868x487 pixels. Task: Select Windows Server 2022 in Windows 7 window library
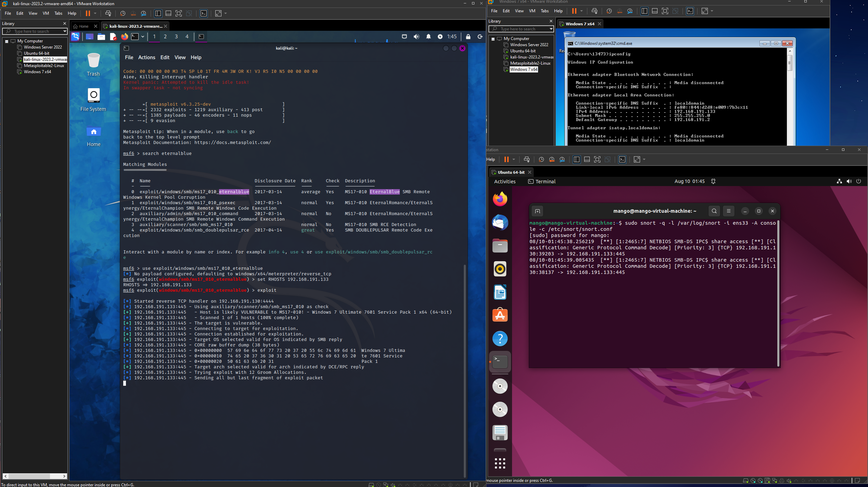pyautogui.click(x=529, y=45)
